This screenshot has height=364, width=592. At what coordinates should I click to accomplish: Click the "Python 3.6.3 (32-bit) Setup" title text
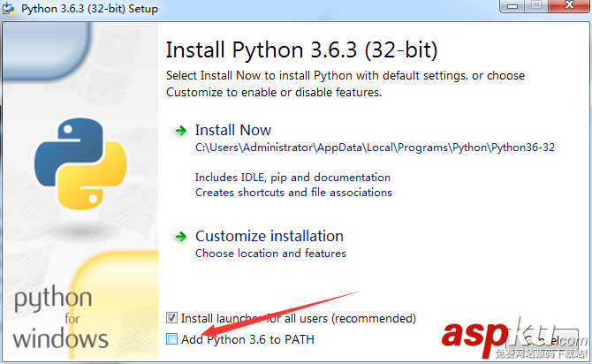90,9
